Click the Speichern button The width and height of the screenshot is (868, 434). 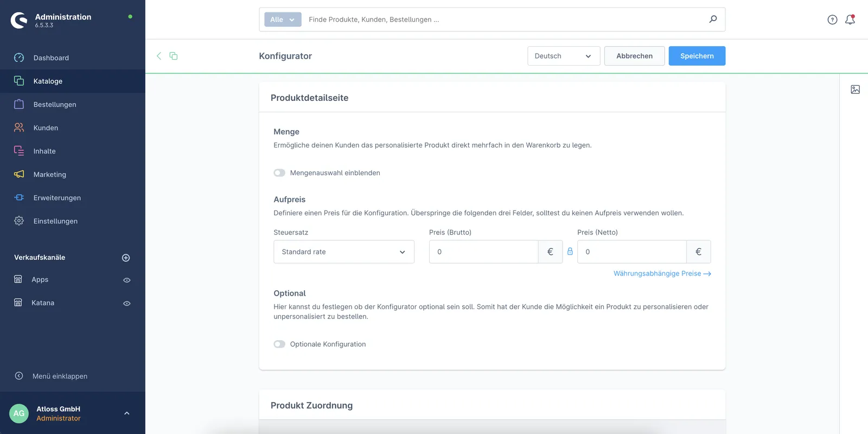(697, 56)
